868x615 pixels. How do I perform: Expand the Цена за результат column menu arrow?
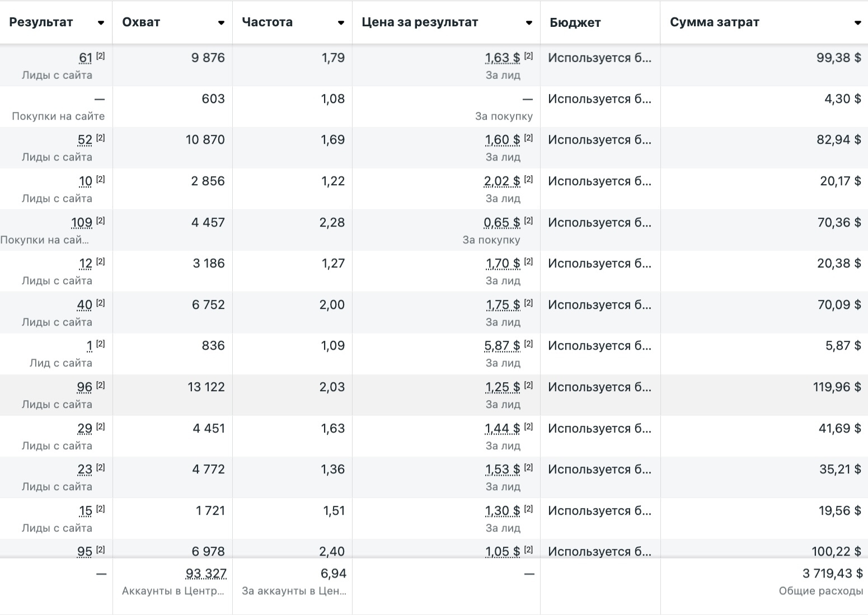click(529, 23)
